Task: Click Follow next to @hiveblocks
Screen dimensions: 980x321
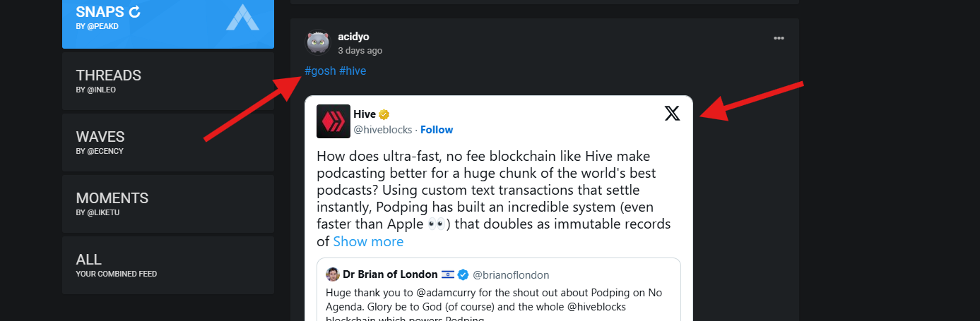Action: [x=437, y=130]
